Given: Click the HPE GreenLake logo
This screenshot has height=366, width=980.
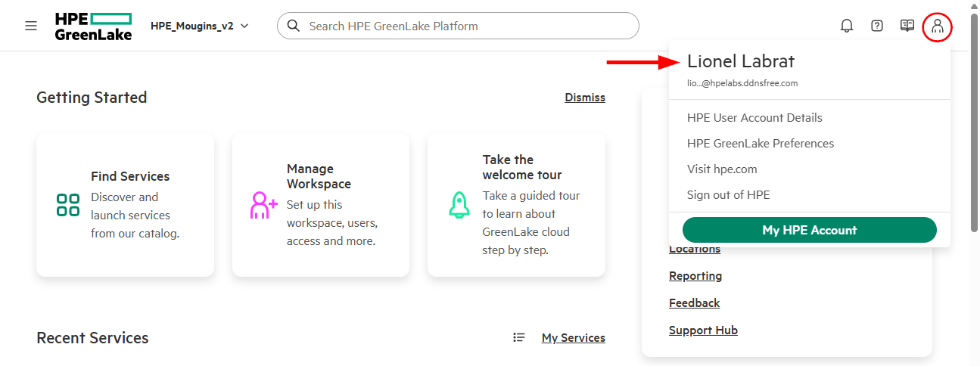Looking at the screenshot, I should click(x=93, y=26).
